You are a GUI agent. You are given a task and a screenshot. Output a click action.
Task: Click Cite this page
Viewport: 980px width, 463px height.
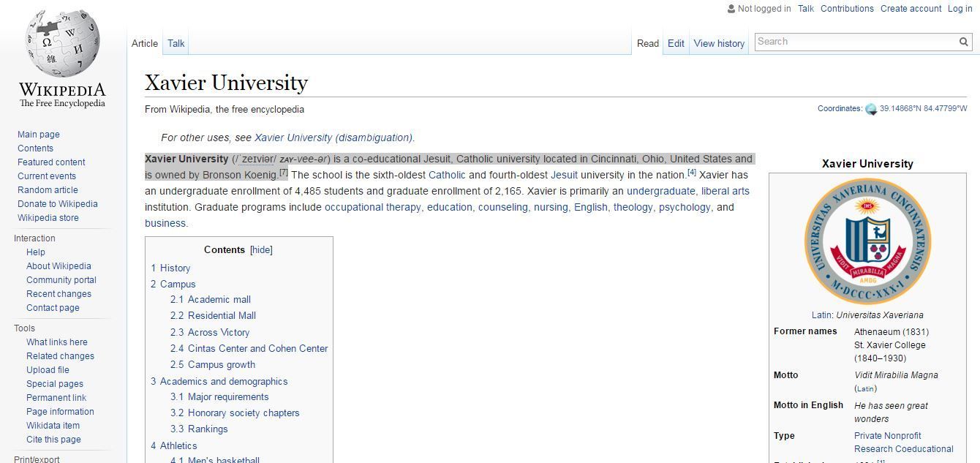coord(53,440)
